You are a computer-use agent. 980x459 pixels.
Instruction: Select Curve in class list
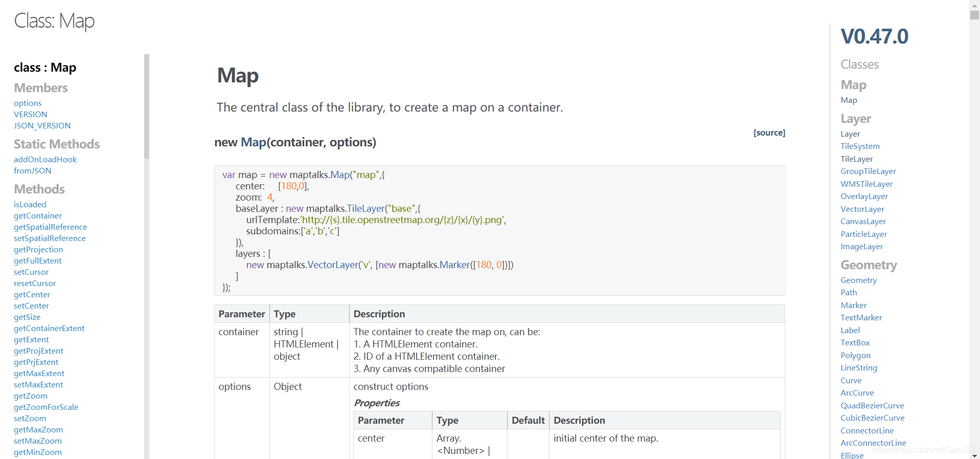pos(851,381)
